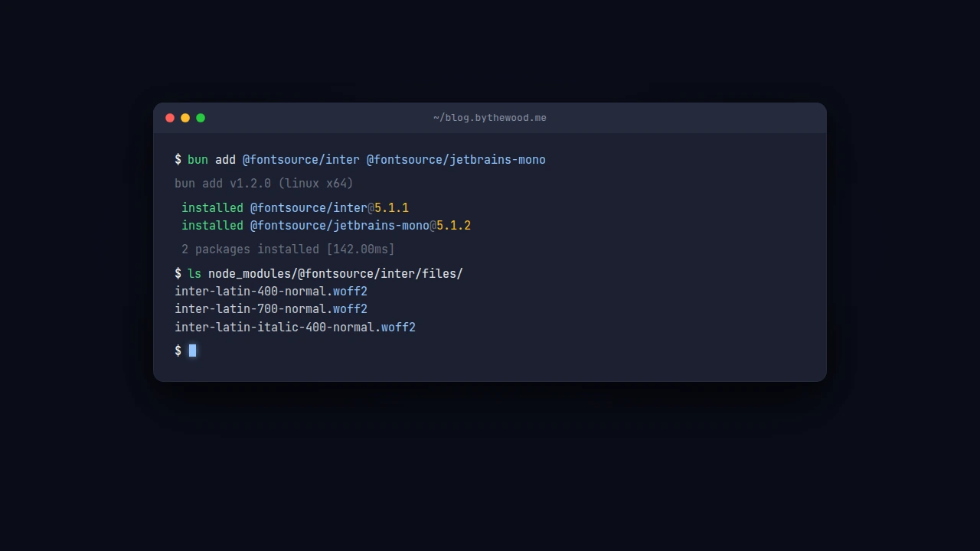Screen dimensions: 980x551
Task: Click the 'ls' command word
Action: click(x=194, y=274)
